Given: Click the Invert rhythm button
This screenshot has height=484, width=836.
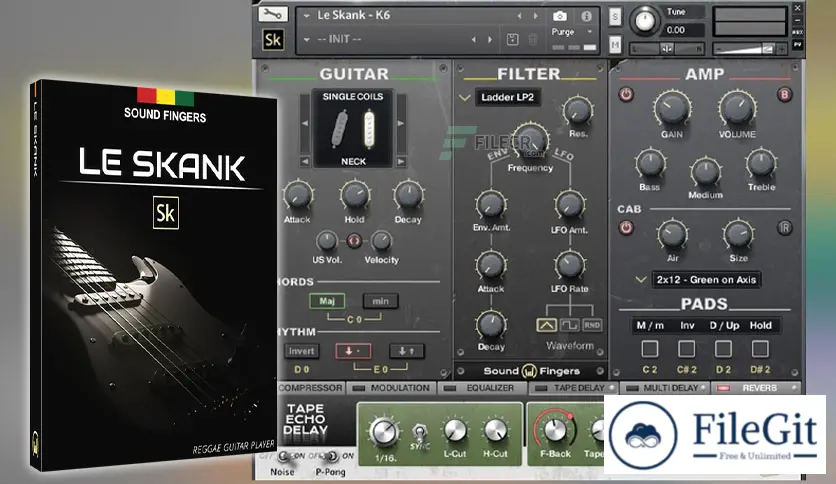Looking at the screenshot, I should [301, 351].
